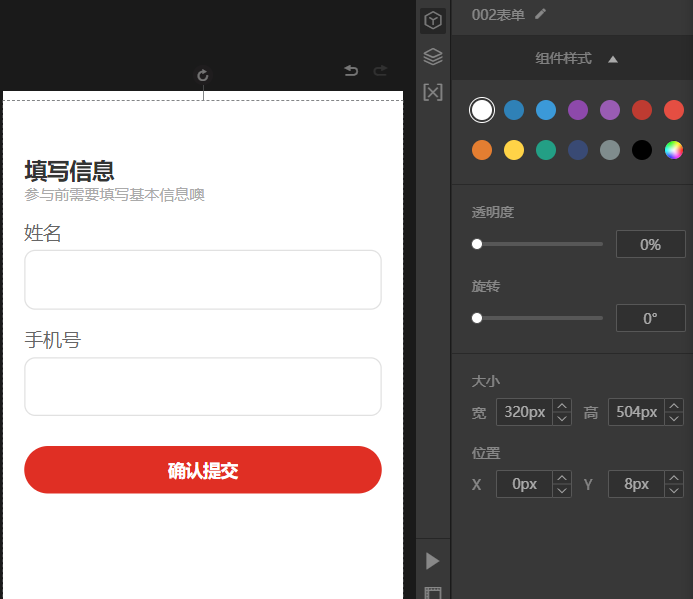
Task: Select the bright red color swatch
Action: click(x=674, y=110)
